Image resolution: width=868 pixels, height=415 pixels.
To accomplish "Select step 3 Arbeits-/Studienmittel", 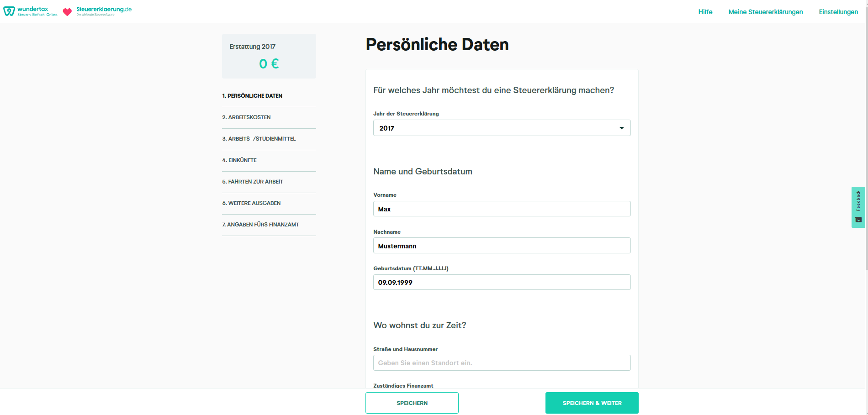I will [x=259, y=139].
